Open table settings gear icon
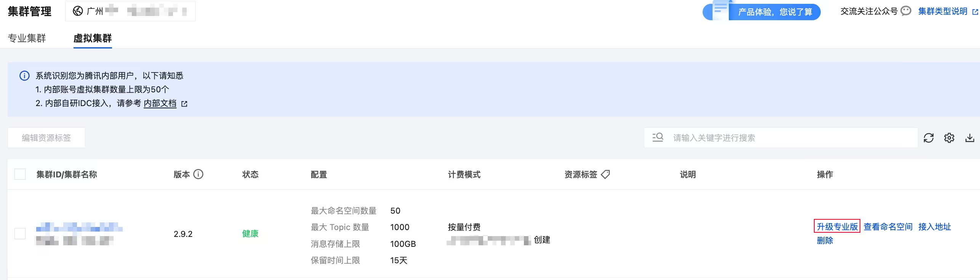The height and width of the screenshot is (280, 980). 949,138
